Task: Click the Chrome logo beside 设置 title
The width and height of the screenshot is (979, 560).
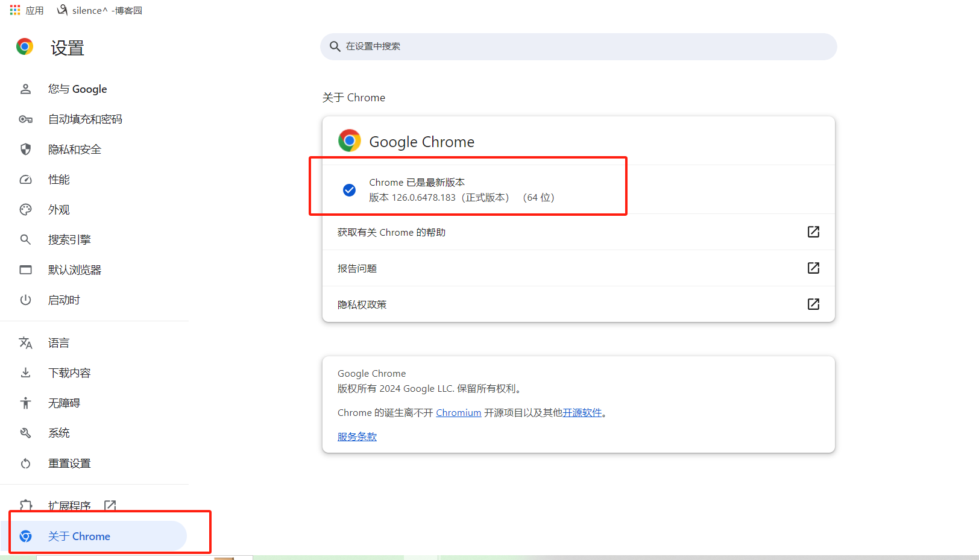Action: [x=25, y=47]
